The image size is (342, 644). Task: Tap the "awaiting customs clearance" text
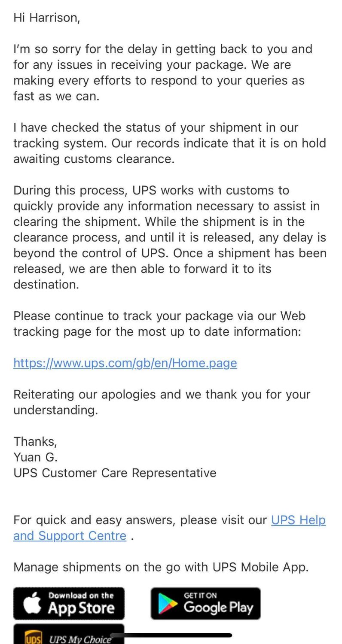[x=94, y=159]
